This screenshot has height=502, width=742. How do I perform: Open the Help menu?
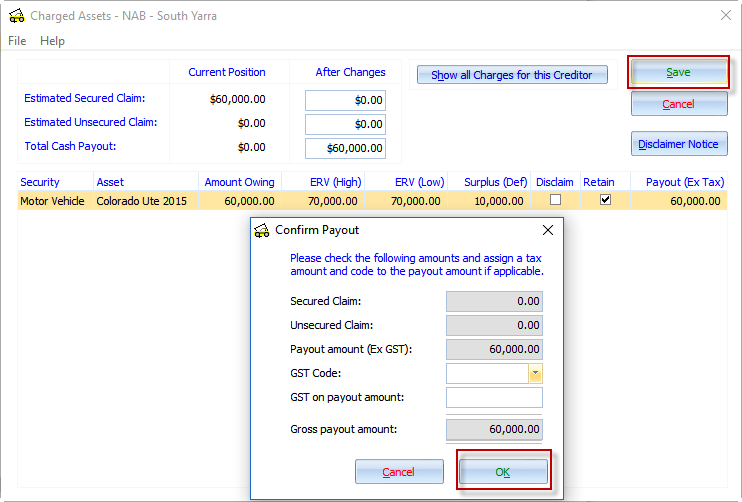[x=52, y=41]
